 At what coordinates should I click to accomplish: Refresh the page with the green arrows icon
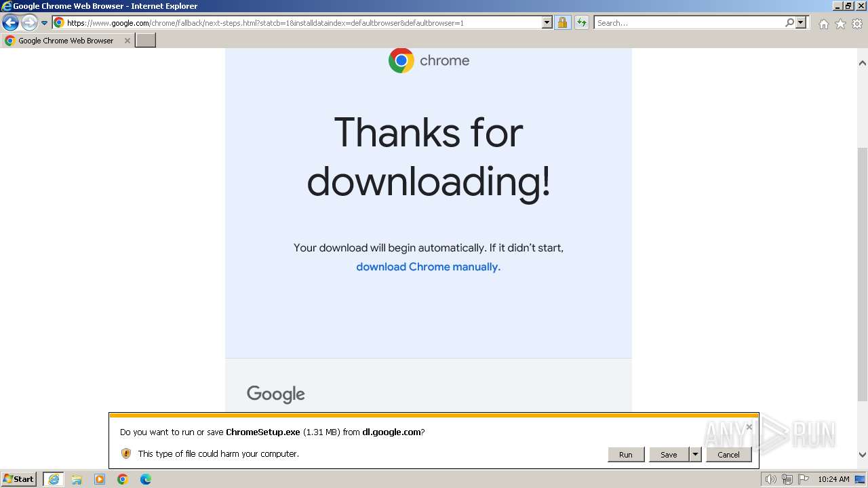[x=582, y=22]
